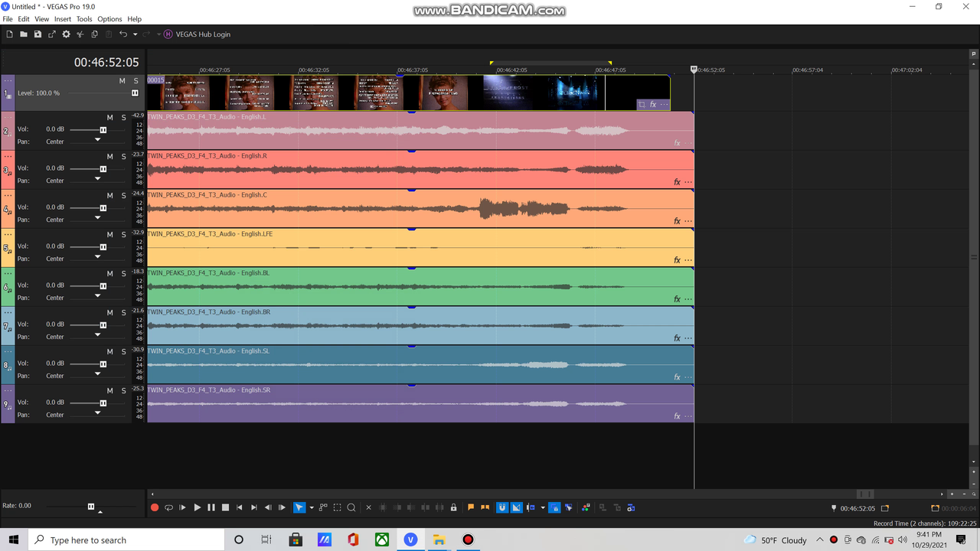Select the Selection Edit marquee tool

click(337, 507)
